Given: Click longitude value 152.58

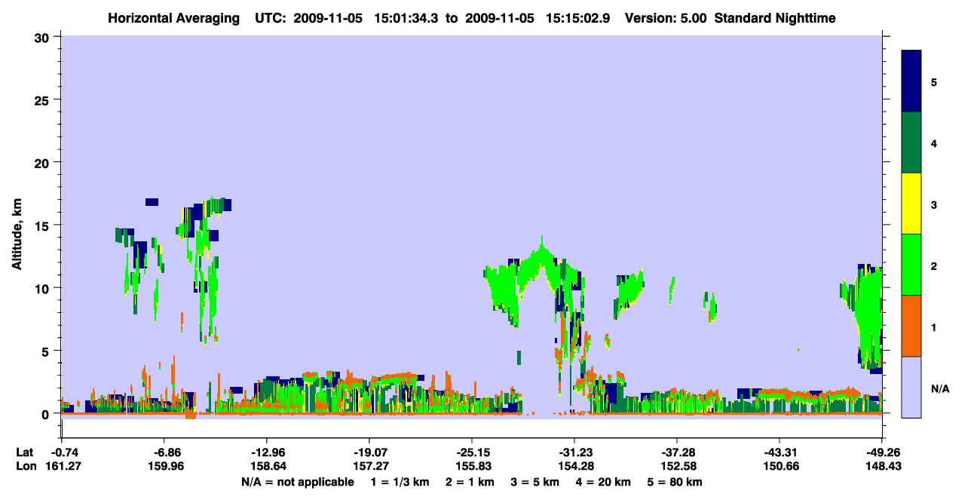Looking at the screenshot, I should click(x=677, y=466).
